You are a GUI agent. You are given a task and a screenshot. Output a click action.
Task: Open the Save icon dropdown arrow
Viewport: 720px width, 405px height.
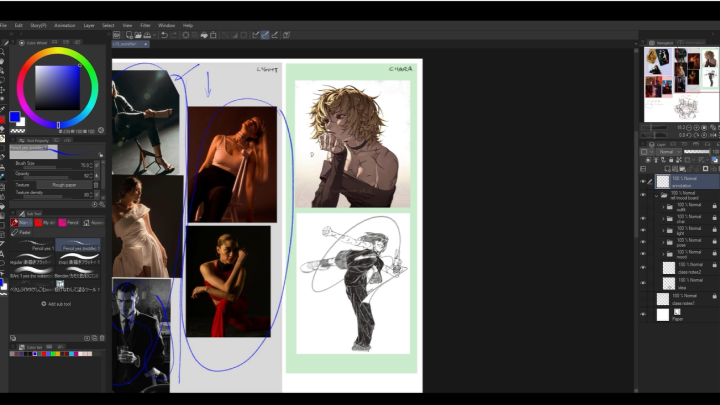click(x=154, y=35)
